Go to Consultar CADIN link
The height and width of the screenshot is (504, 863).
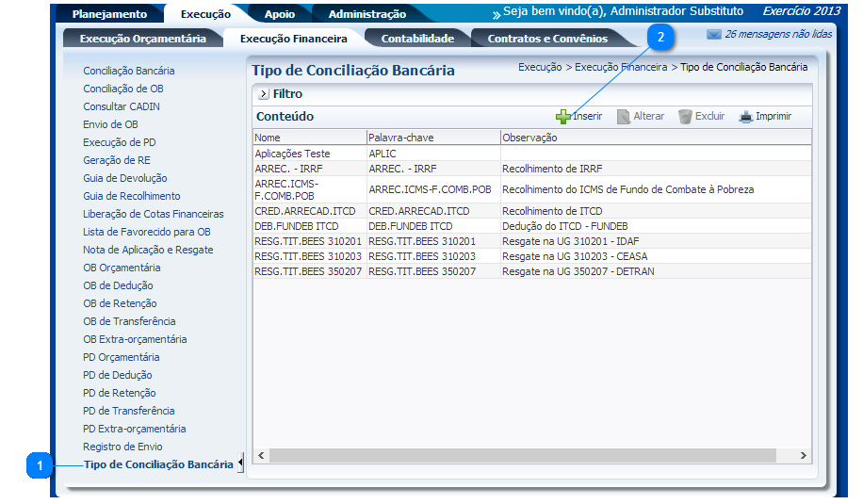coord(122,106)
